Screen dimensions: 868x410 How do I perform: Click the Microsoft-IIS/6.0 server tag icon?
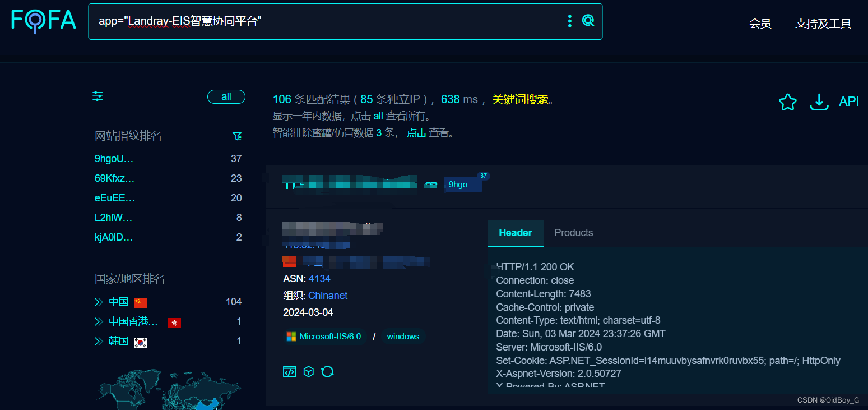point(291,337)
